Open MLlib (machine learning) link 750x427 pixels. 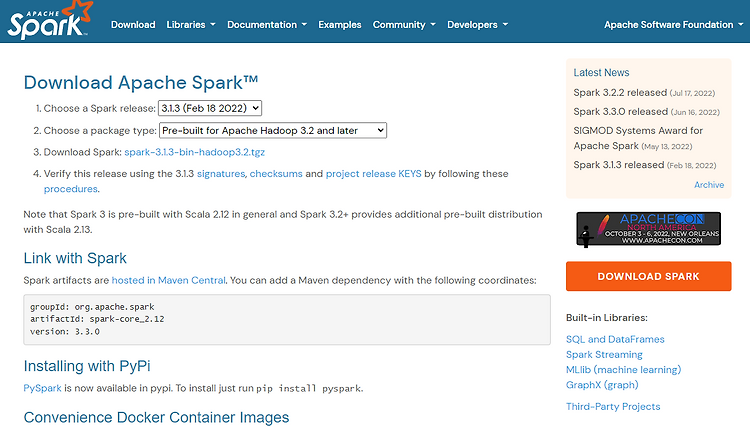pos(623,370)
